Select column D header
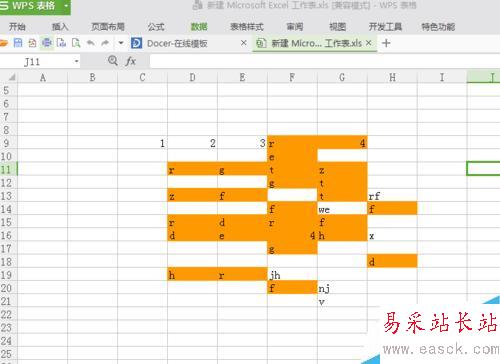Viewport: 500px width, 364px height. pyautogui.click(x=192, y=78)
